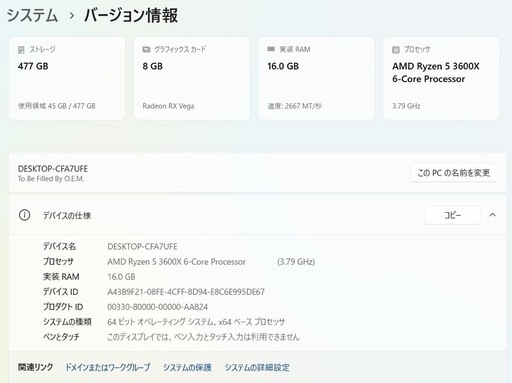
Task: Collapse the device specifications section
Action: click(x=492, y=215)
